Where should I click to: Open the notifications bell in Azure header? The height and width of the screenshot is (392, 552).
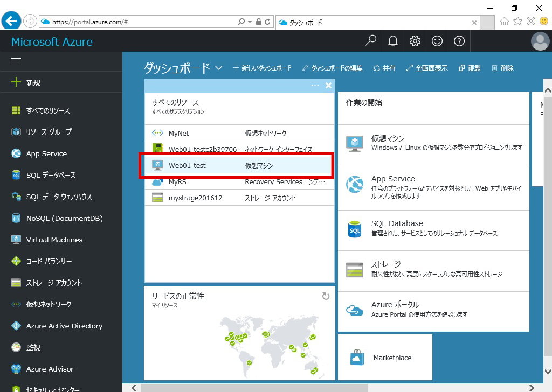coord(393,41)
